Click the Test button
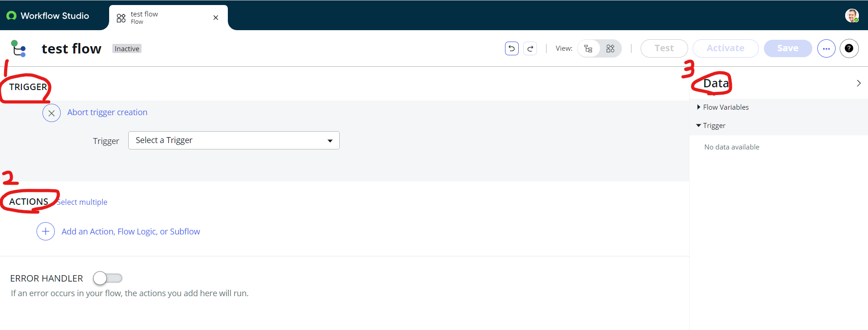This screenshot has height=330, width=868. point(664,48)
